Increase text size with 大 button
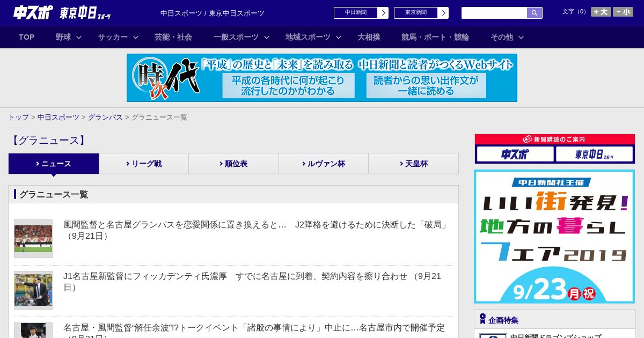 click(x=601, y=12)
